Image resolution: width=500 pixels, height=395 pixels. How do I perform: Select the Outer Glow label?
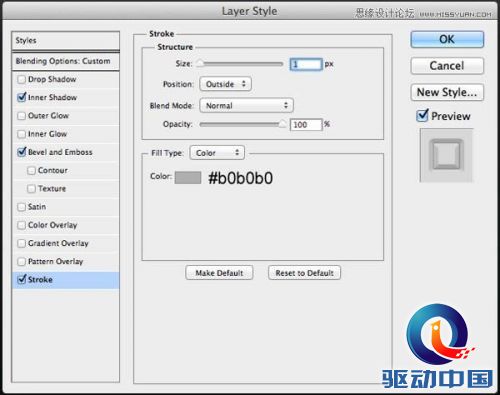(48, 116)
